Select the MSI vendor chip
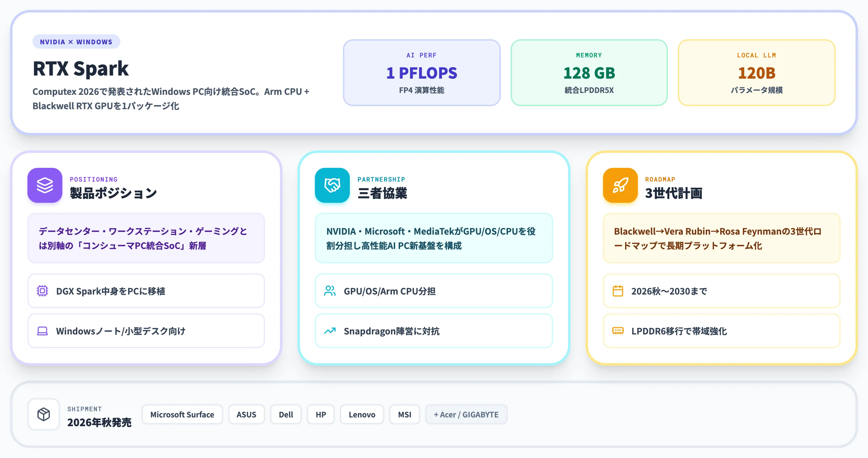 click(405, 415)
